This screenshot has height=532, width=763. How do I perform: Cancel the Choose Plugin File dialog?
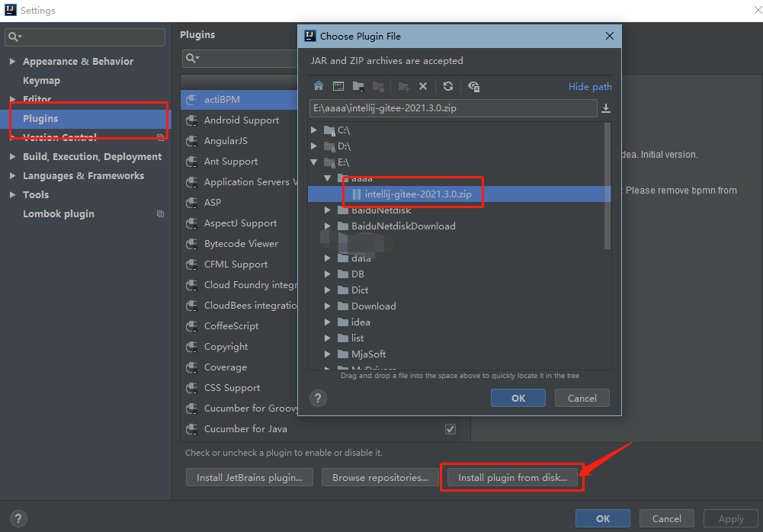tap(582, 398)
